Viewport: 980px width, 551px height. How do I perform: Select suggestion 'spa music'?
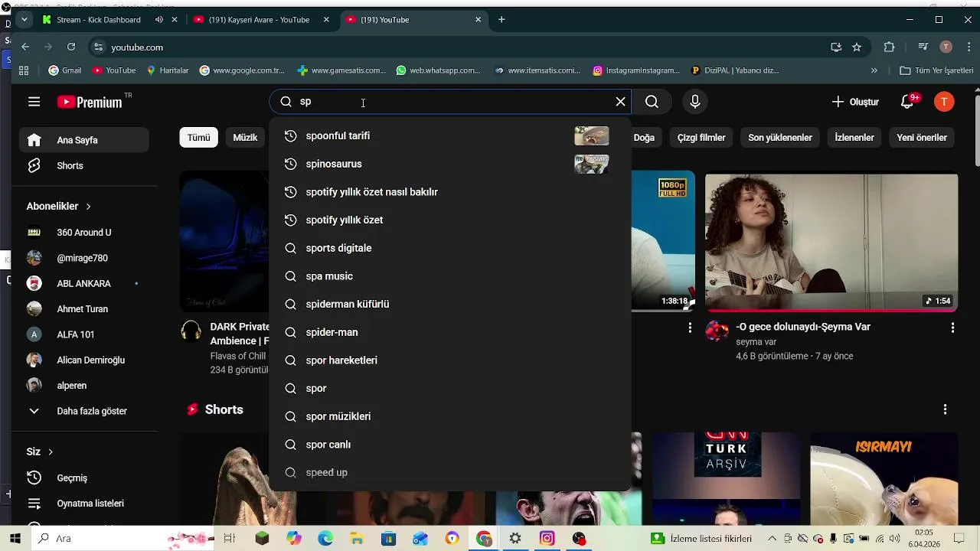pos(449,276)
